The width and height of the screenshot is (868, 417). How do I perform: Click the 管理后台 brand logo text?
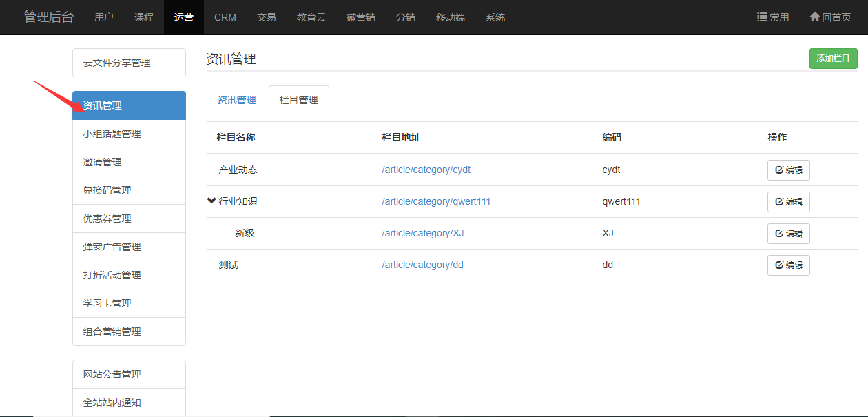(49, 17)
